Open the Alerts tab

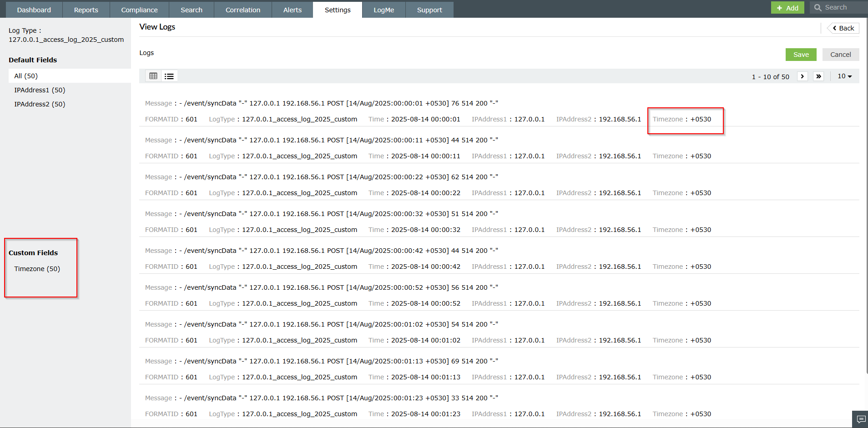[x=293, y=10]
